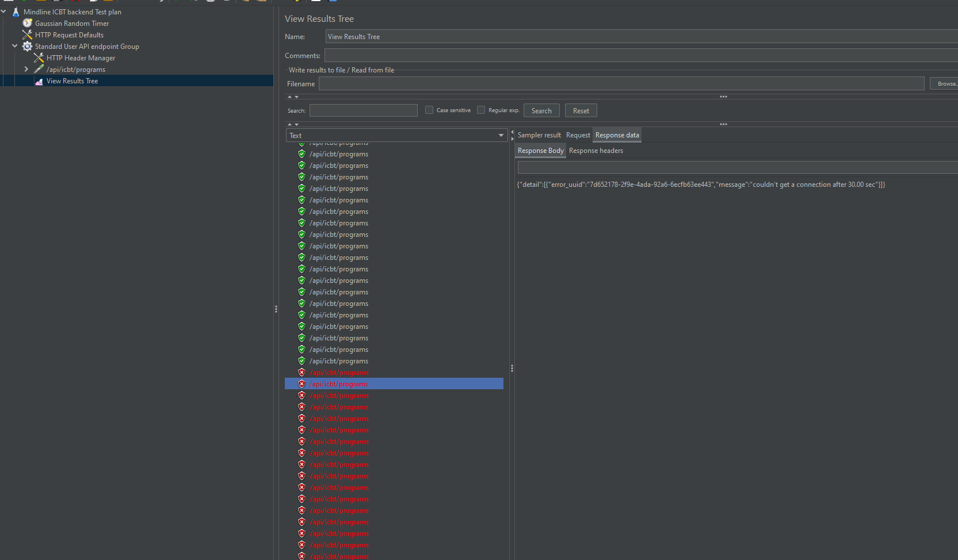Focus the Search text field

364,110
